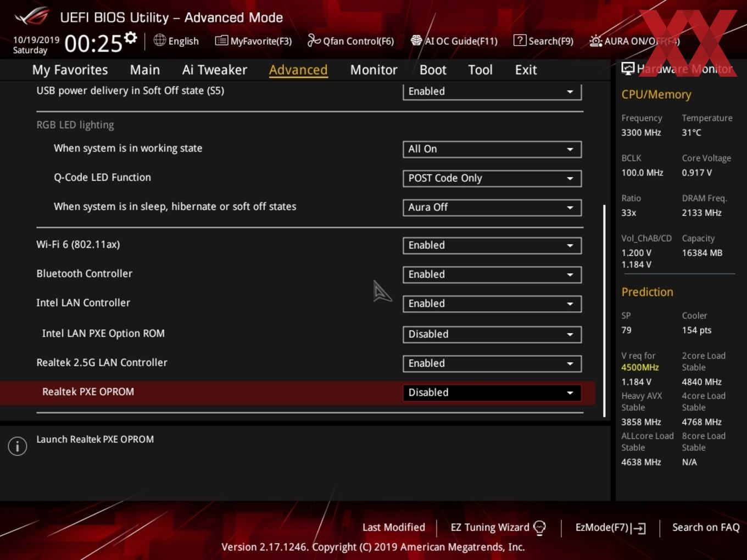
Task: Click the 2133 MHz DRAM frequency value
Action: point(701,212)
